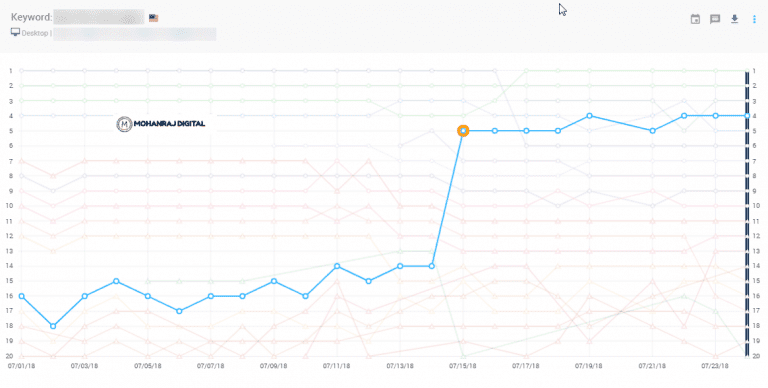Click the Desktop monitor icon
The width and height of the screenshot is (768, 388).
tap(15, 32)
